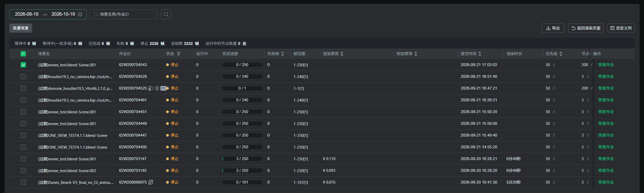Open the status column filter icon

179,54
